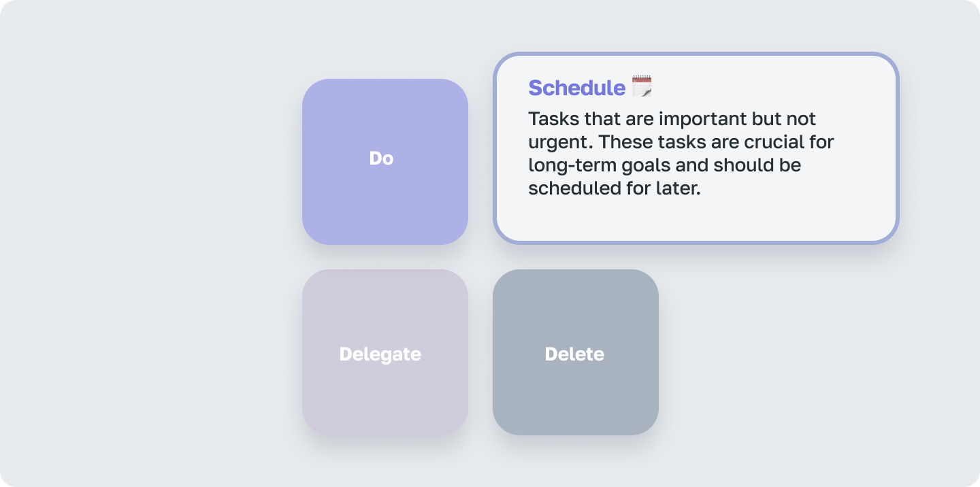Click the Schedule heading text
Image resolution: width=980 pixels, height=487 pixels.
[x=576, y=88]
